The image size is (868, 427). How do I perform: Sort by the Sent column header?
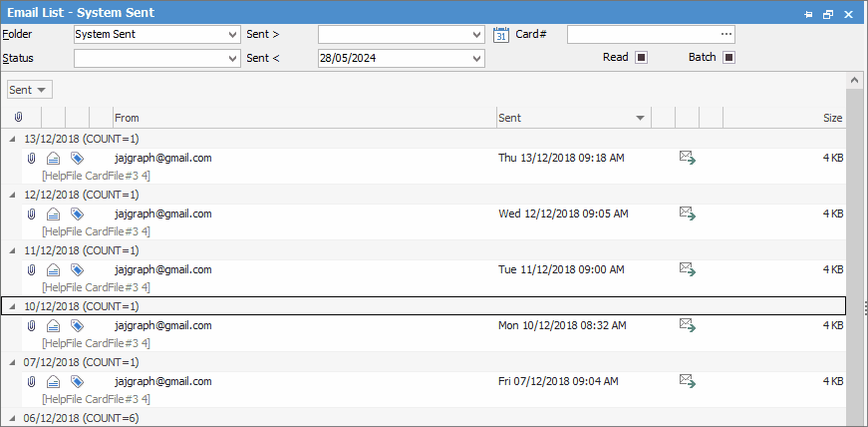(x=573, y=118)
